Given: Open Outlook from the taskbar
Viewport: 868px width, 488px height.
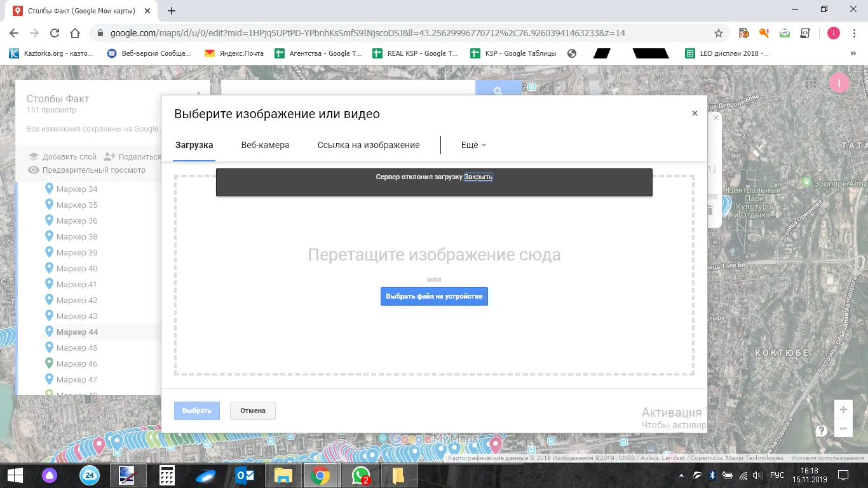Looking at the screenshot, I should click(x=245, y=475).
